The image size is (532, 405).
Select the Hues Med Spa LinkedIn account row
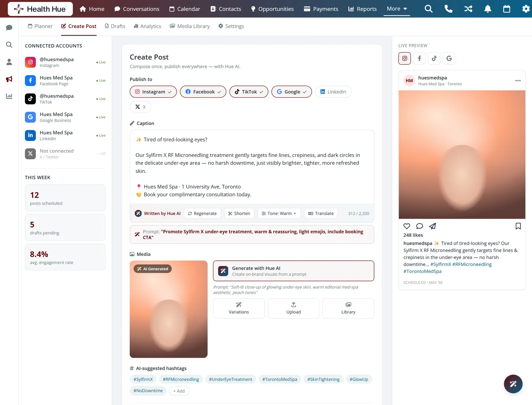(x=65, y=135)
